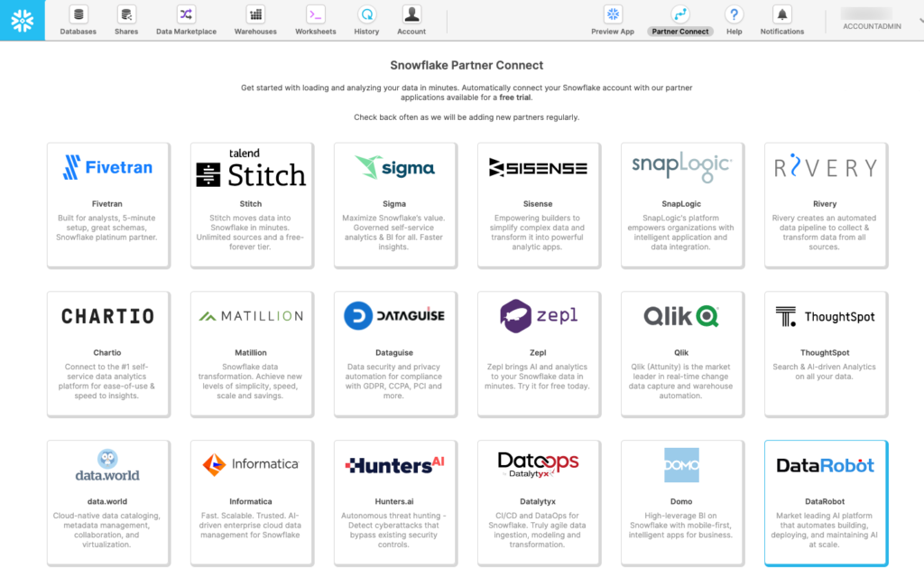Click the Domo logo
924x587 pixels.
(x=681, y=465)
